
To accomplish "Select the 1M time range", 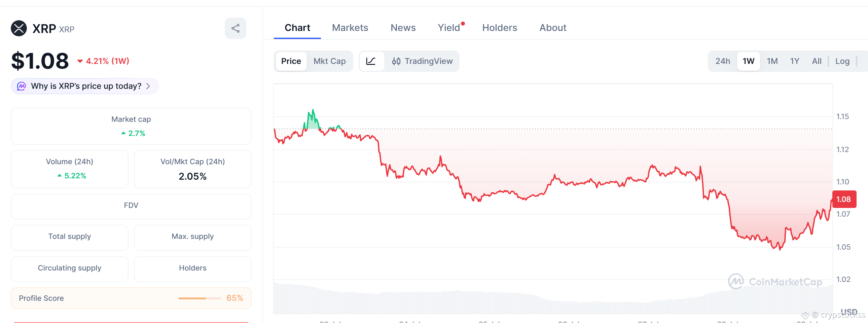I will [772, 61].
